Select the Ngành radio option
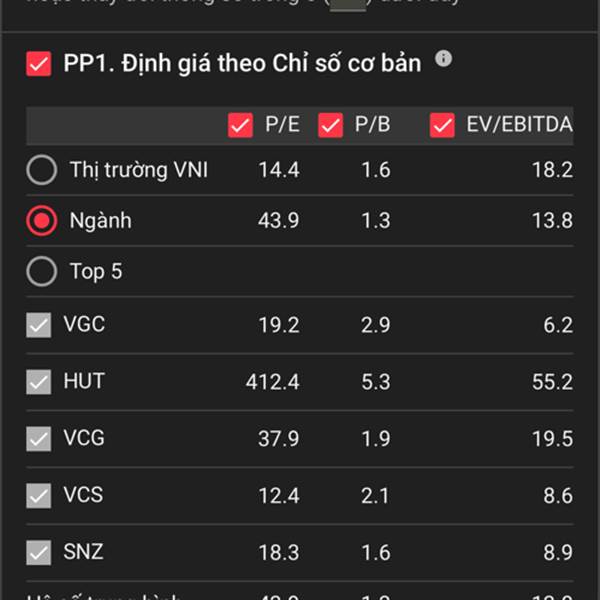Screen dimensions: 600x600 (42, 221)
